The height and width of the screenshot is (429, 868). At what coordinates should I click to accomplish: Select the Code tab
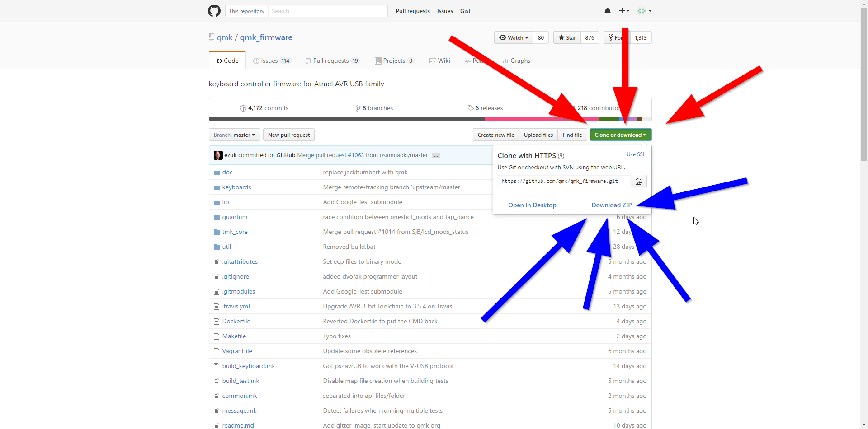pos(227,61)
